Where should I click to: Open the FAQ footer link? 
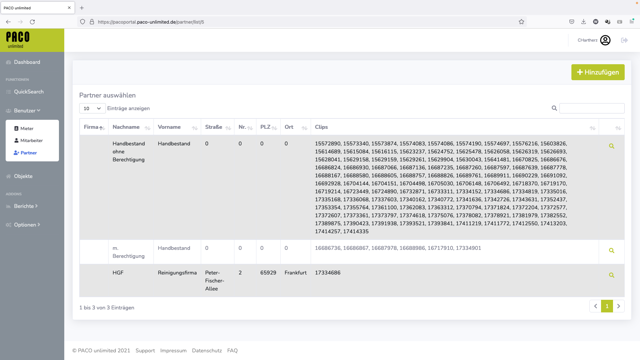pos(232,351)
